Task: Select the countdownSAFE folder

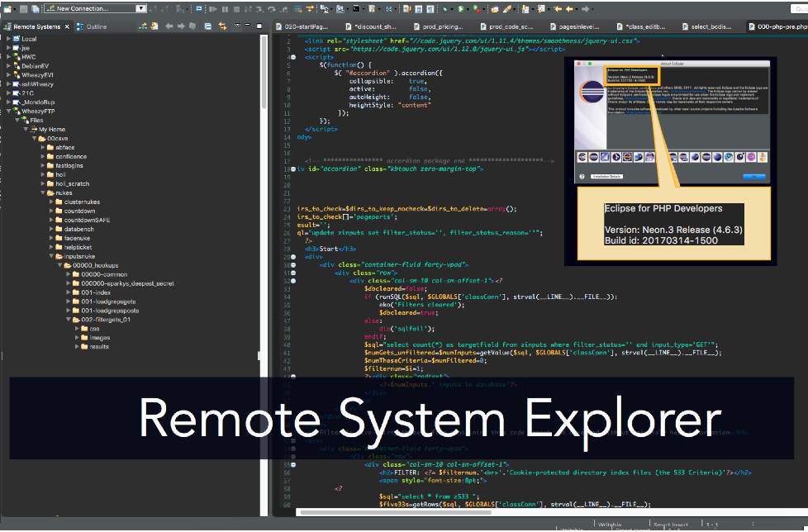Action: tap(82, 220)
